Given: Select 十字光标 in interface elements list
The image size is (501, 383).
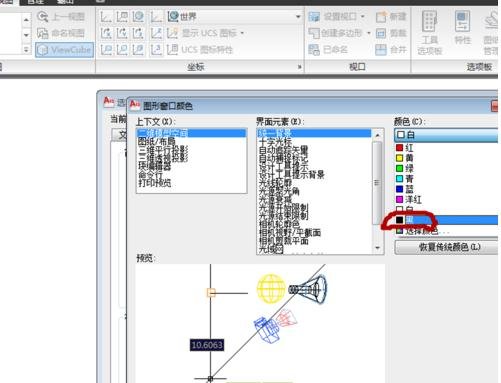Looking at the screenshot, I should coord(275,141).
